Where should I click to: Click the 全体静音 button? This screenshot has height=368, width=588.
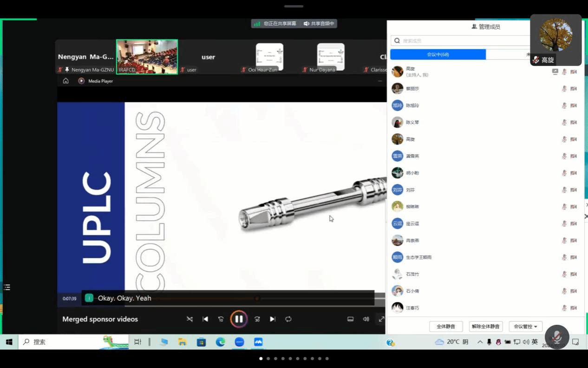pyautogui.click(x=446, y=327)
